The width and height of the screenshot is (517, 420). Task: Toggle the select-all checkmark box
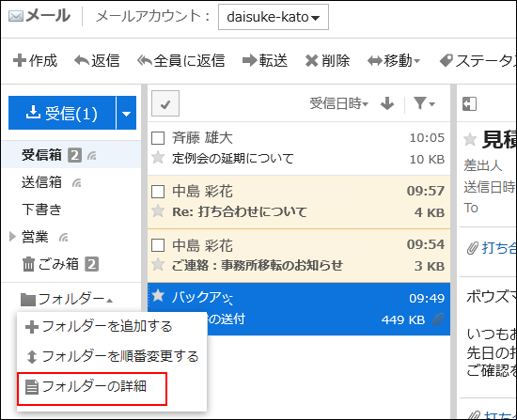[x=165, y=103]
